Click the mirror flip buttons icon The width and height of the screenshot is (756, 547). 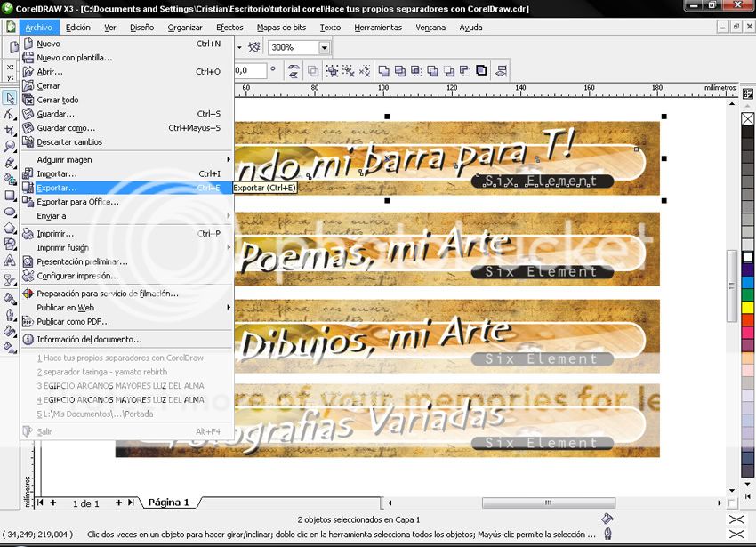(x=294, y=71)
